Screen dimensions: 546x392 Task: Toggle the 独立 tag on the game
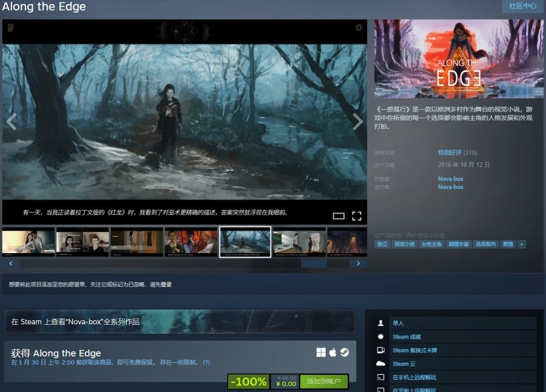(x=382, y=244)
